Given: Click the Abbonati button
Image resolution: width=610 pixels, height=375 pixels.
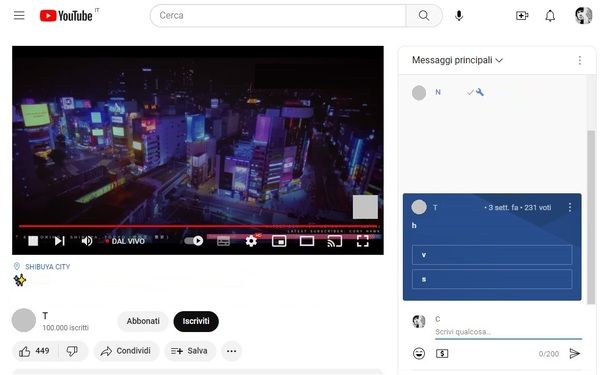Looking at the screenshot, I should tap(143, 321).
